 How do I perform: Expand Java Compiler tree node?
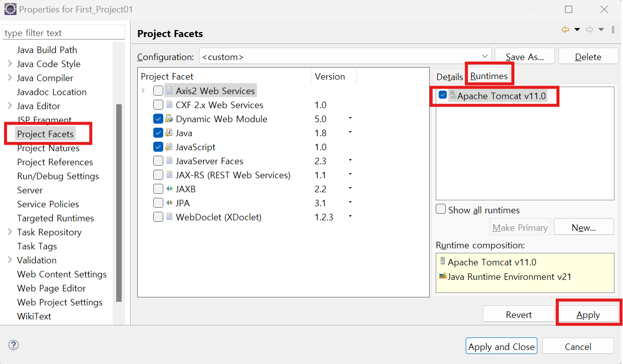pyautogui.click(x=10, y=78)
